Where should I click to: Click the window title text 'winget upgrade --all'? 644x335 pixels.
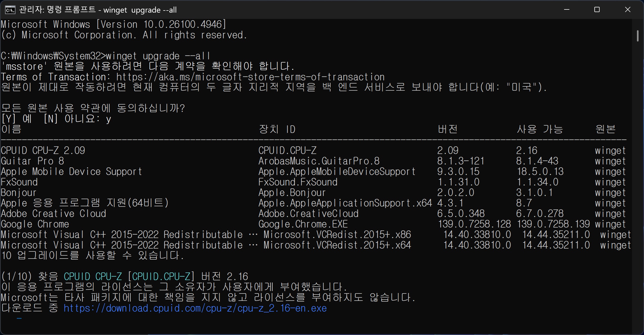(140, 10)
